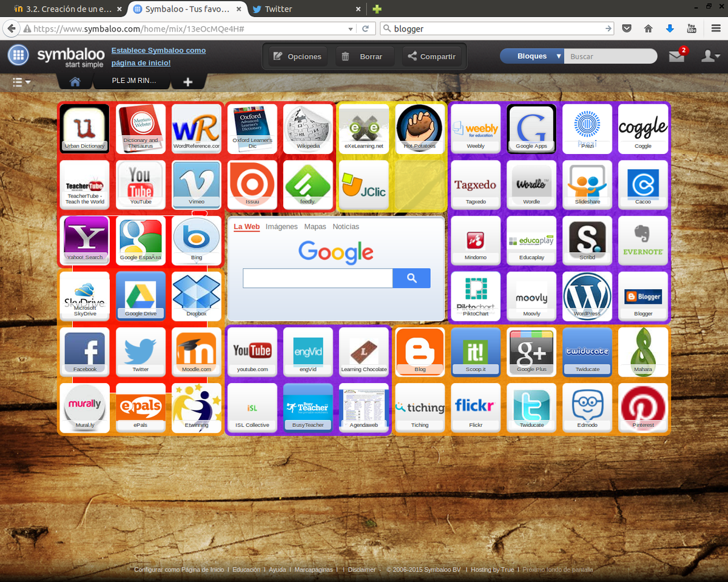
Task: Open the BusyTeacher tile
Action: click(308, 407)
